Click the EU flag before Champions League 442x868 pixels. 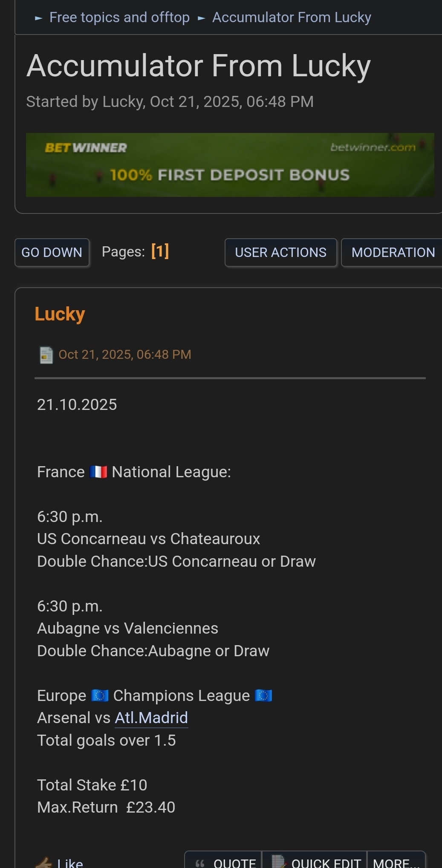(100, 695)
